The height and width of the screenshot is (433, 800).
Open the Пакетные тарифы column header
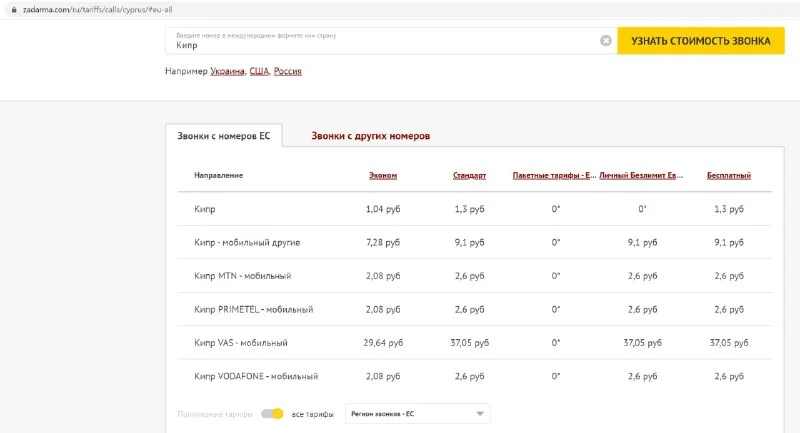[553, 176]
